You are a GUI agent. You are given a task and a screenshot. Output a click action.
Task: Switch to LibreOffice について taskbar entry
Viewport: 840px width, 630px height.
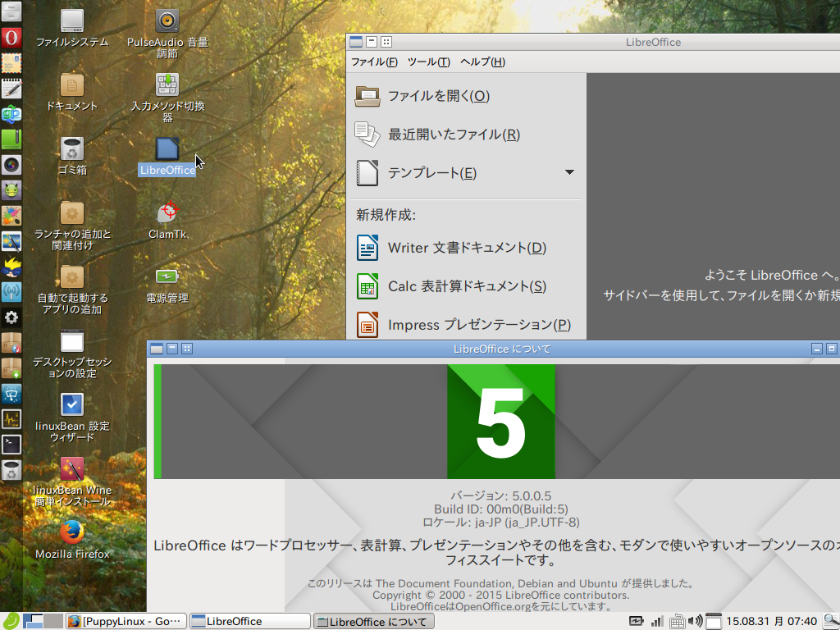click(373, 622)
